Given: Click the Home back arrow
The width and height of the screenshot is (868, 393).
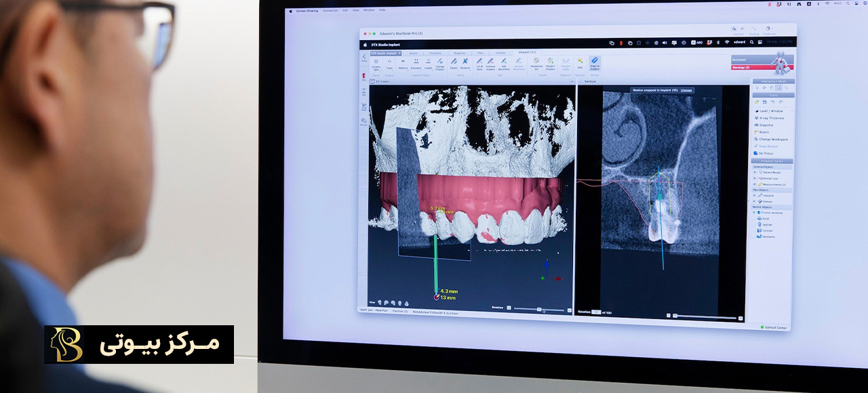Looking at the screenshot, I should pos(364,58).
